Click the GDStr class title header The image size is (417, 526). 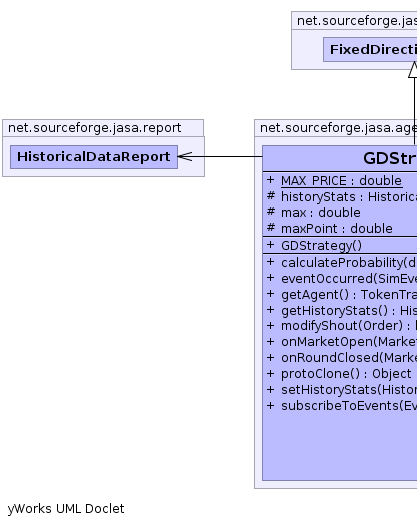(340, 158)
